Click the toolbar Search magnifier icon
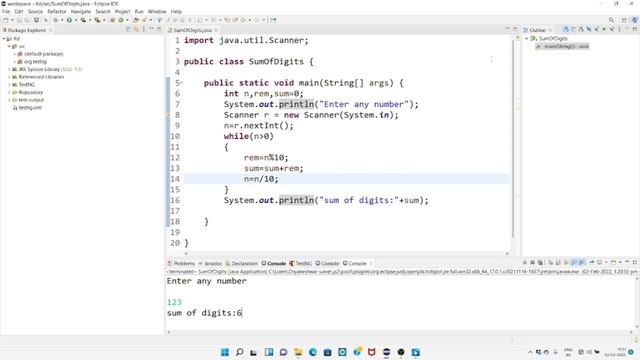 611,20
